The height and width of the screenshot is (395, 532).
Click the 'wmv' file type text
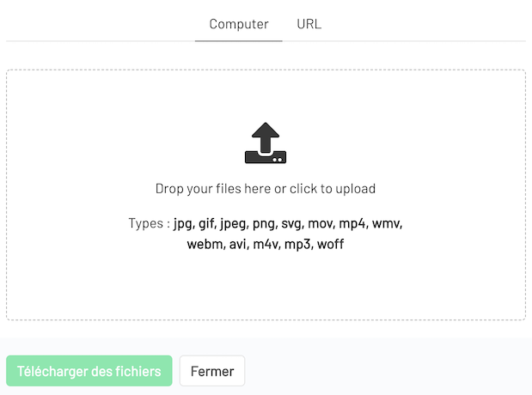[386, 224]
